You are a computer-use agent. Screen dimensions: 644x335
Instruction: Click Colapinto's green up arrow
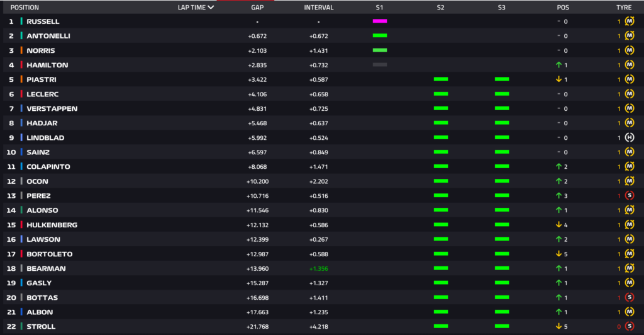pyautogui.click(x=558, y=166)
